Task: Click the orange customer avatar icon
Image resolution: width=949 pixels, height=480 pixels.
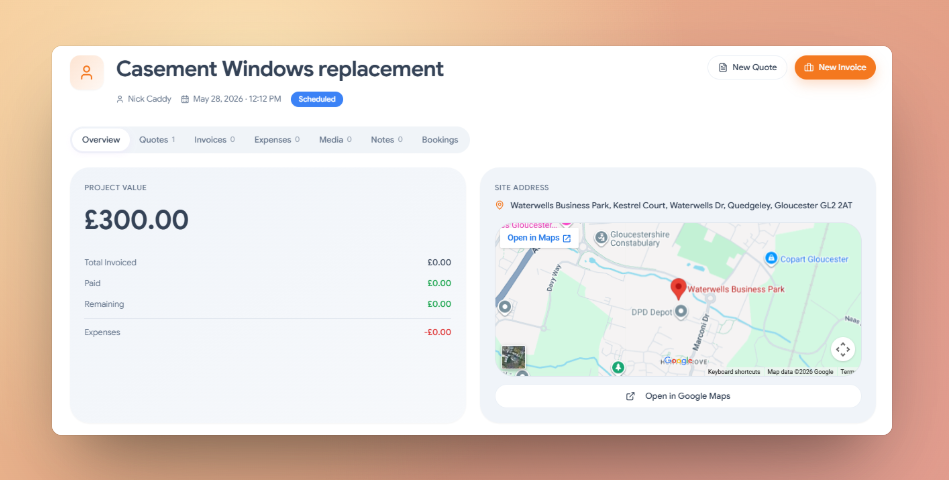Action: click(87, 73)
